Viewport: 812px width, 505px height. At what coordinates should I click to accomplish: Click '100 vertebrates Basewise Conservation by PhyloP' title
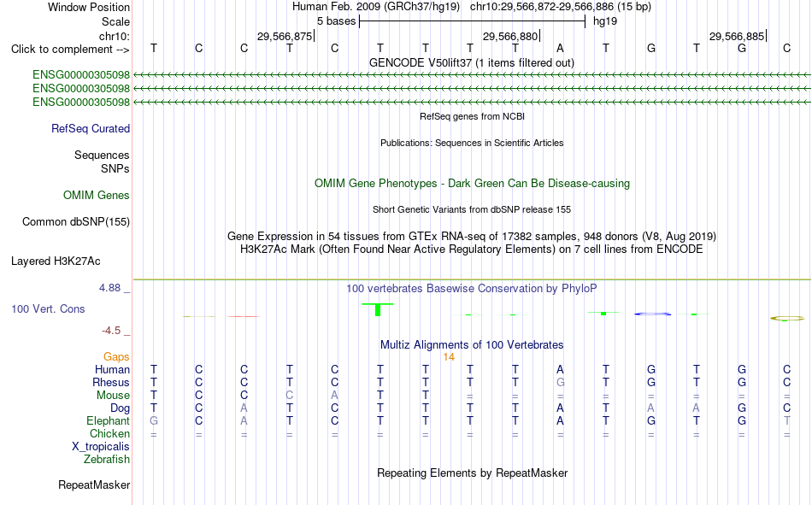[472, 289]
